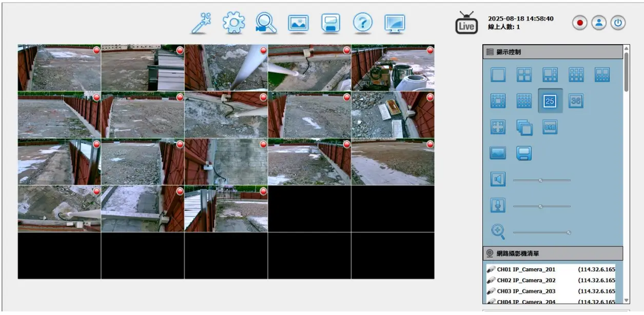The image size is (644, 315).
Task: Switch to nine-split grid layout
Action: pos(576,75)
